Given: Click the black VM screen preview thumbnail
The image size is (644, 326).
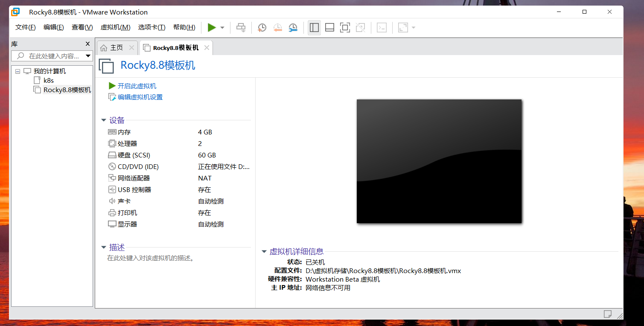Looking at the screenshot, I should [439, 161].
